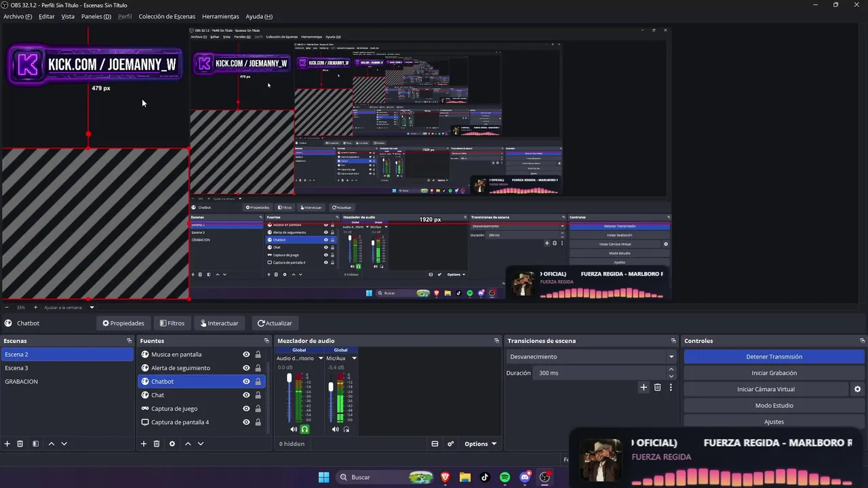Viewport: 868px width, 488px height.
Task: Open source properties gear in Fuentes toolbar
Action: [172, 444]
